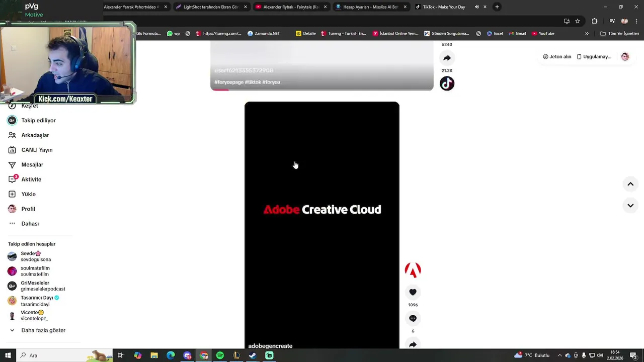Bookmark this page with star icon
Viewport: 644px width, 362px height.
click(x=578, y=21)
